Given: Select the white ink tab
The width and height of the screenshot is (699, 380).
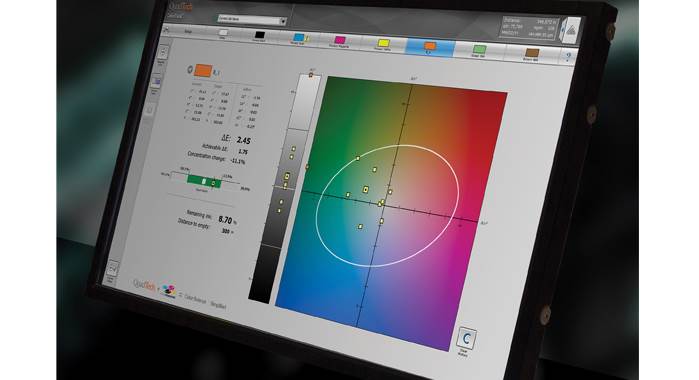Looking at the screenshot, I should tap(223, 33).
